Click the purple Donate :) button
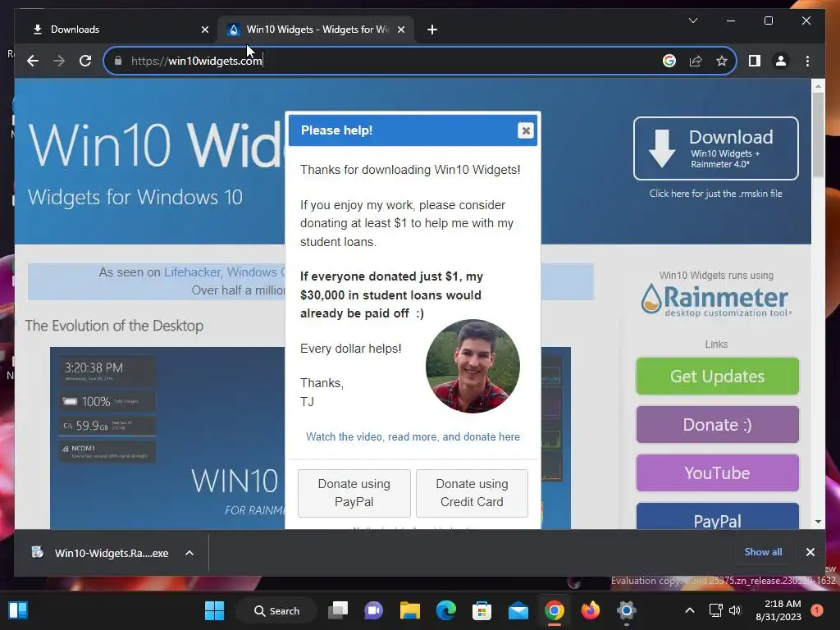This screenshot has height=630, width=840. [x=717, y=424]
